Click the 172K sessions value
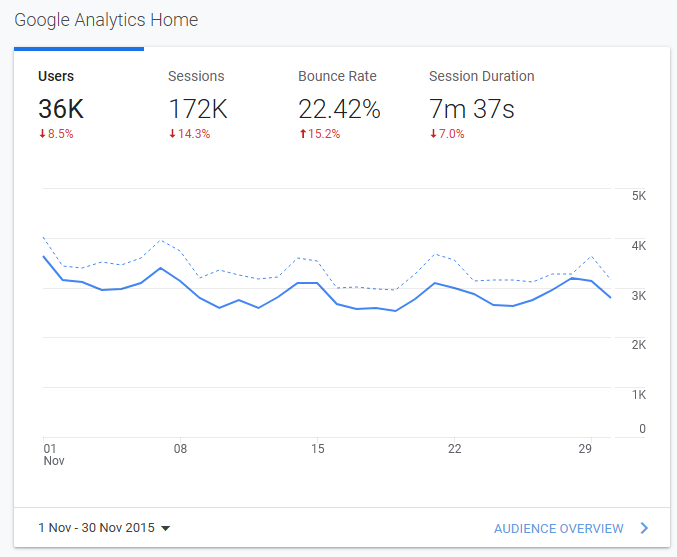The height and width of the screenshot is (557, 677). coord(197,109)
